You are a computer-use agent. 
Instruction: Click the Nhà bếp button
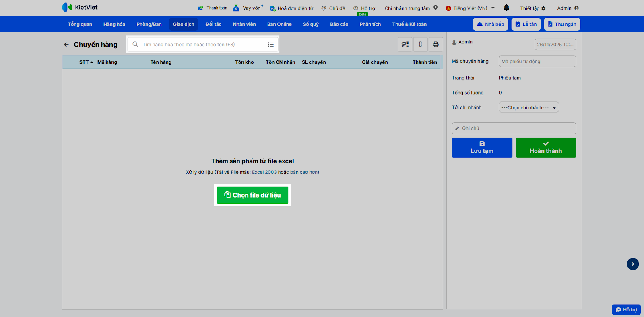491,24
